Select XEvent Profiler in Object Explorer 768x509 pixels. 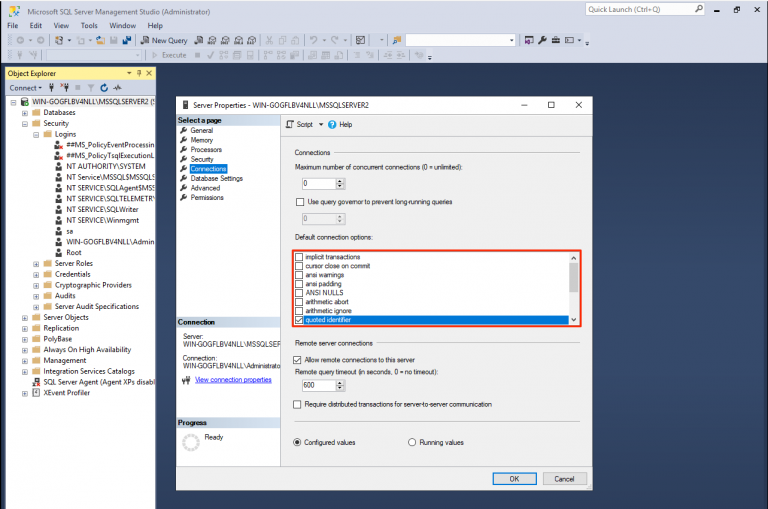67,393
